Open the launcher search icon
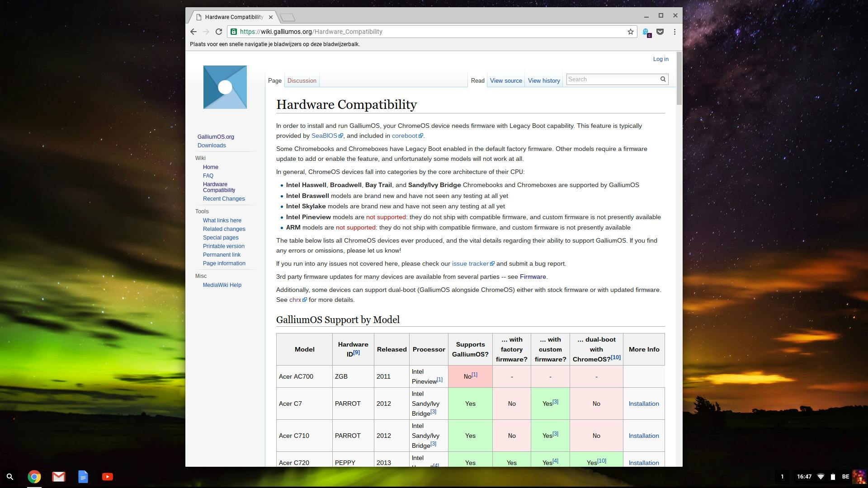Screen dimensions: 868x488 pyautogui.click(x=10, y=477)
